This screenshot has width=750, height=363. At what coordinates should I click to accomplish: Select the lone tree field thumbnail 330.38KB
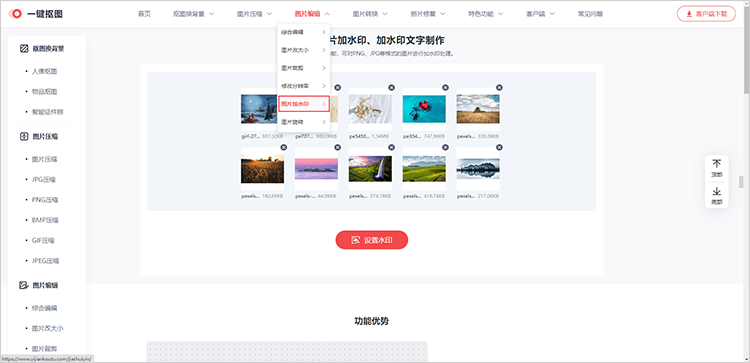(x=478, y=109)
